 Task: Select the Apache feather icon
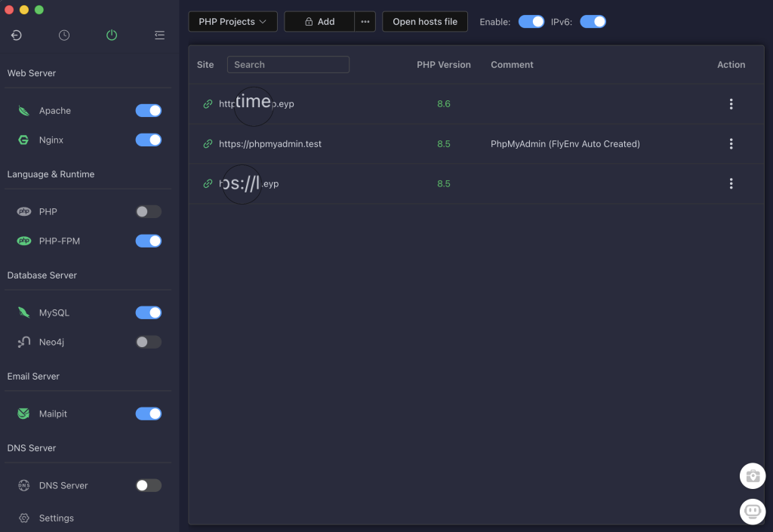click(23, 111)
